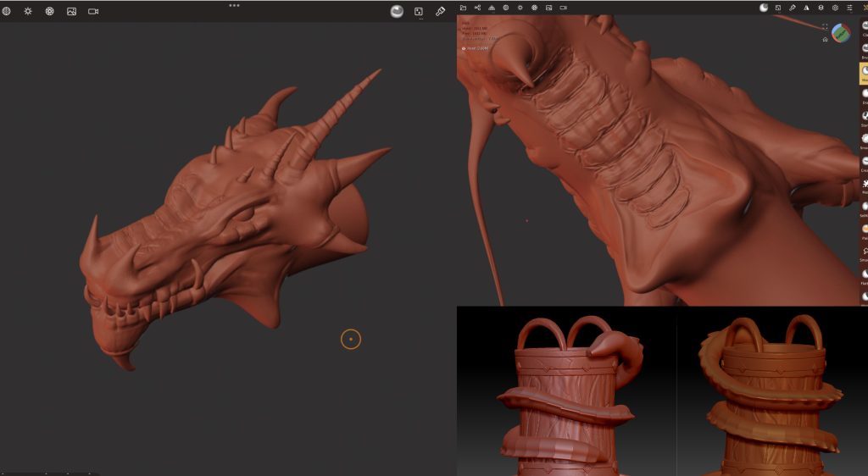Select the Flatten tool in right sidebar
The width and height of the screenshot is (868, 476).
tap(864, 274)
